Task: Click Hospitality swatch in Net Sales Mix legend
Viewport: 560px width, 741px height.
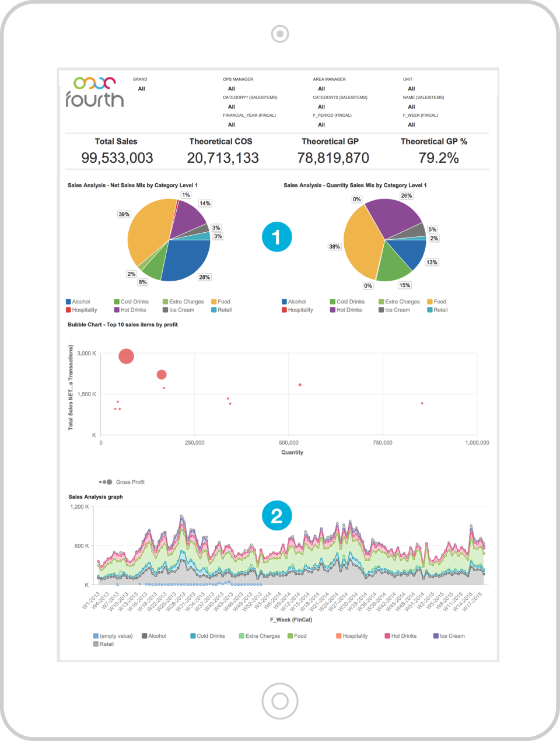Action: pyautogui.click(x=69, y=310)
